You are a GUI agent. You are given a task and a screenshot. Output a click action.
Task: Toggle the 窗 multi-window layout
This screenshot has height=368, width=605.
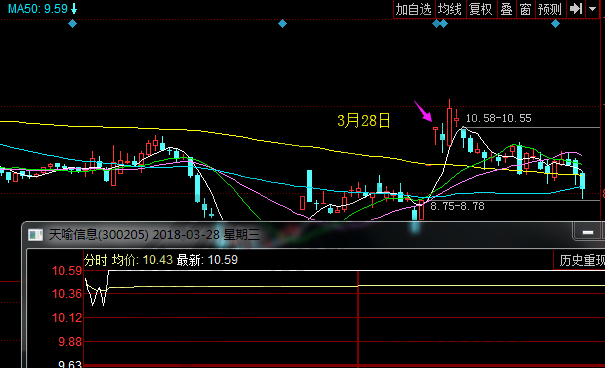coord(525,9)
